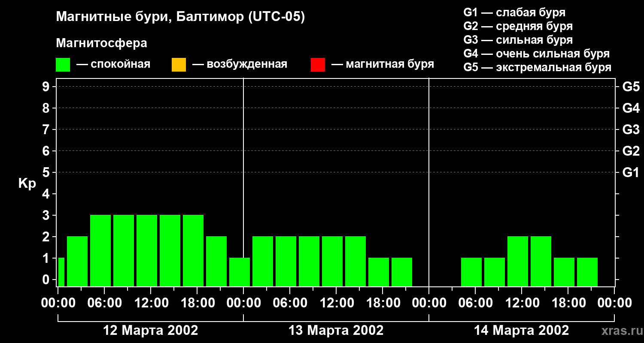644x343 pixels.
Task: Select the 'Магнитосфера' legend heading
Action: [101, 43]
